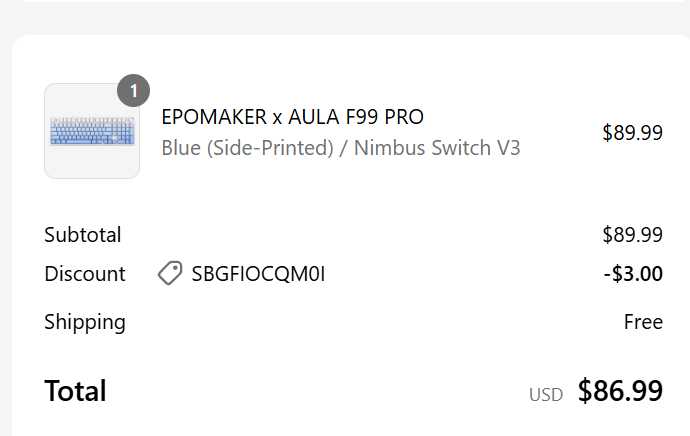Click the Shipping label

(x=85, y=321)
